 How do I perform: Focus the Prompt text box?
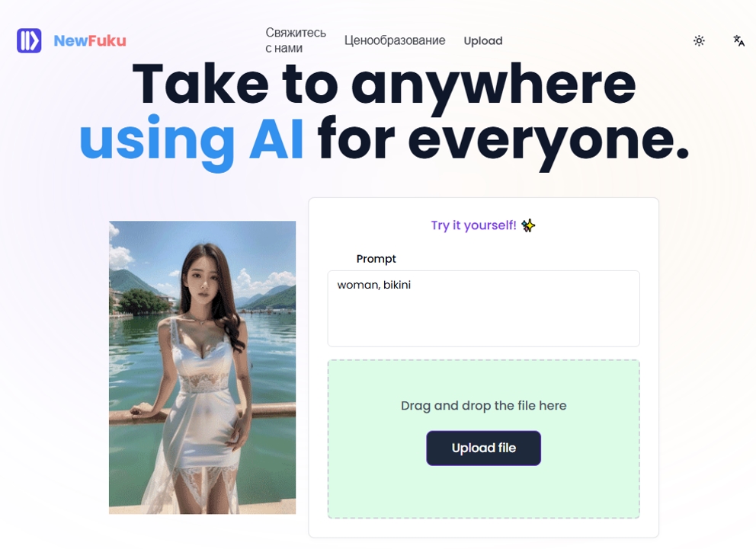483,308
